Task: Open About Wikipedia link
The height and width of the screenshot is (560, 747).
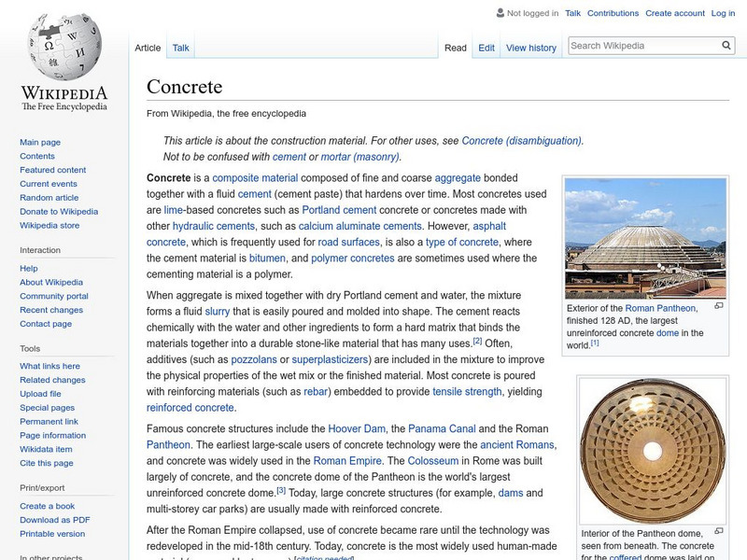Action: (x=51, y=283)
